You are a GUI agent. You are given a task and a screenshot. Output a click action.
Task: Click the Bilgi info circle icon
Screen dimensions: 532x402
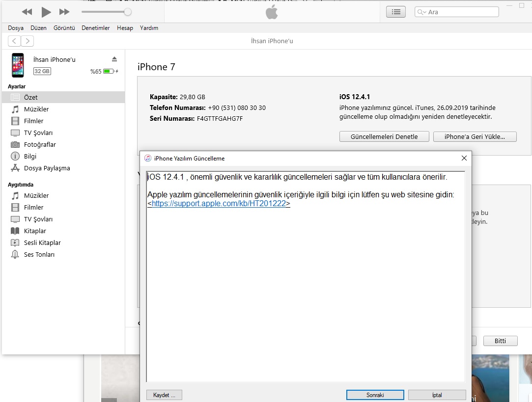pyautogui.click(x=15, y=156)
